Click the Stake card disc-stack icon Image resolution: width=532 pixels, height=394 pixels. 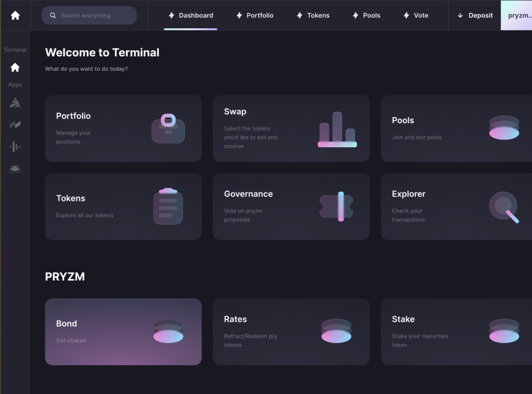pos(504,331)
